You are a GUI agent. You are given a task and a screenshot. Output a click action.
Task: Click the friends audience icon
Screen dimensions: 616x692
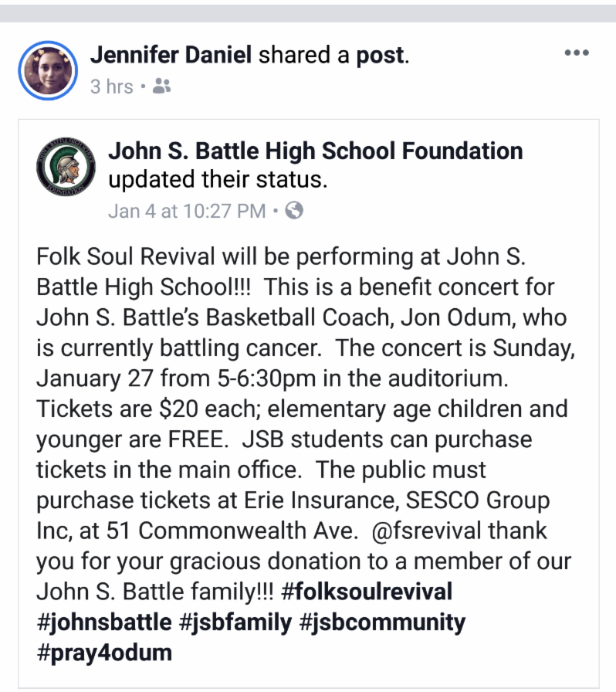tap(161, 86)
